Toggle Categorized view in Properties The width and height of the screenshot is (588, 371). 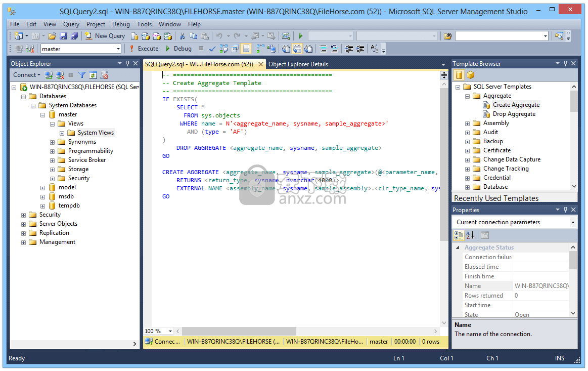pos(459,235)
